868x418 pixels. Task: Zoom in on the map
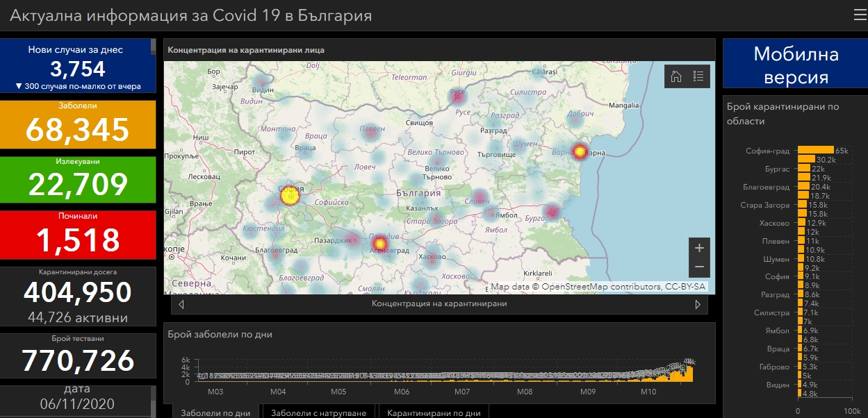[x=699, y=248]
